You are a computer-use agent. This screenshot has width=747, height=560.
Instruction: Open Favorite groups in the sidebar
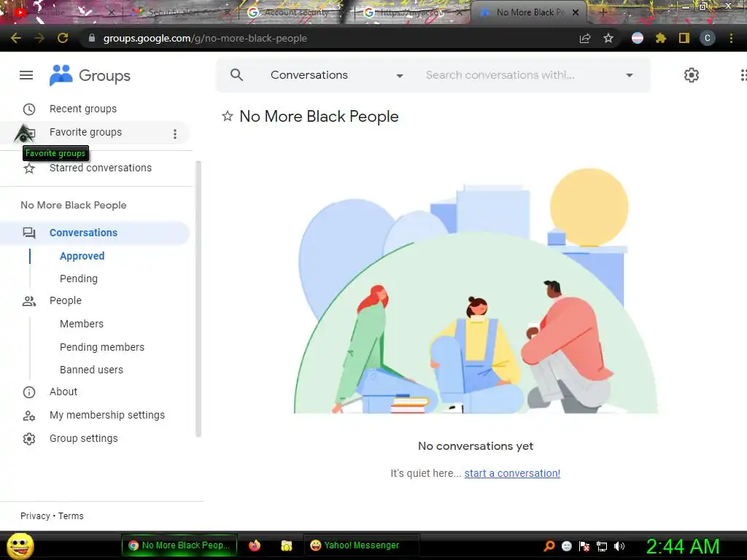click(x=86, y=132)
